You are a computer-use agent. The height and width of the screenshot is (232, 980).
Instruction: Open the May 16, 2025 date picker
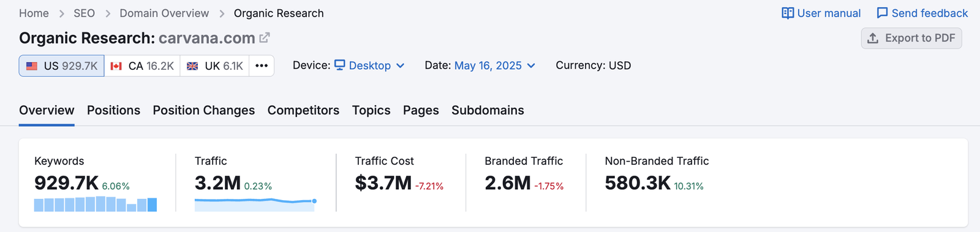click(x=495, y=65)
